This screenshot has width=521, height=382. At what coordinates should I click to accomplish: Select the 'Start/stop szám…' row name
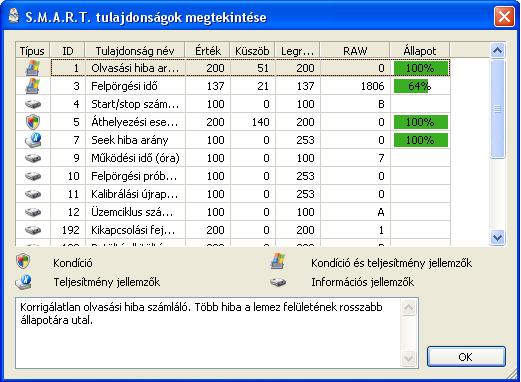(135, 104)
